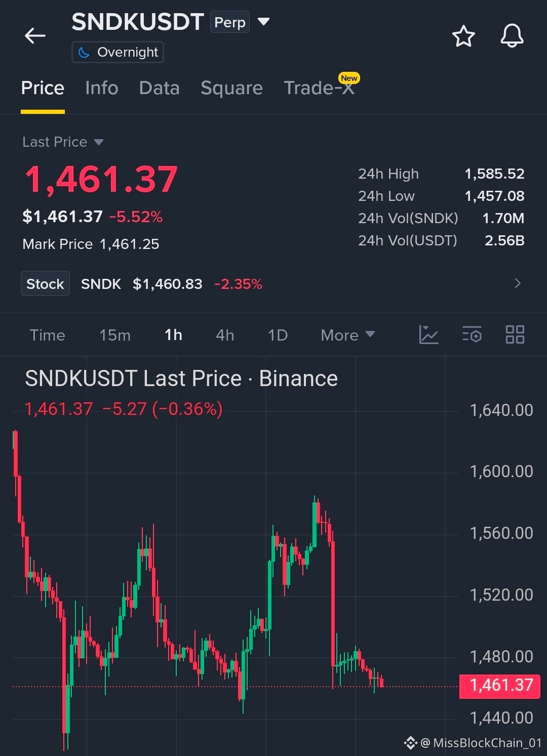Viewport: 547px width, 756px height.
Task: Tap the 24h High 1,585.52 value
Action: tap(494, 174)
